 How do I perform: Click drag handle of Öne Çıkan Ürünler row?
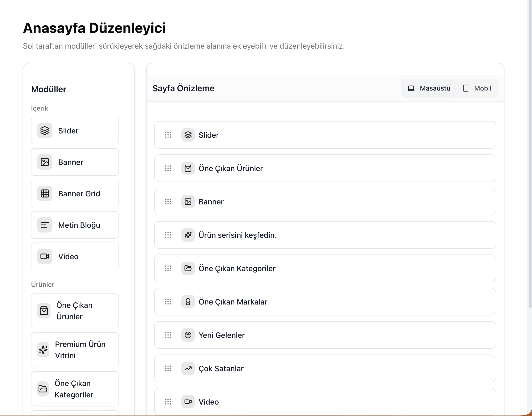point(168,168)
